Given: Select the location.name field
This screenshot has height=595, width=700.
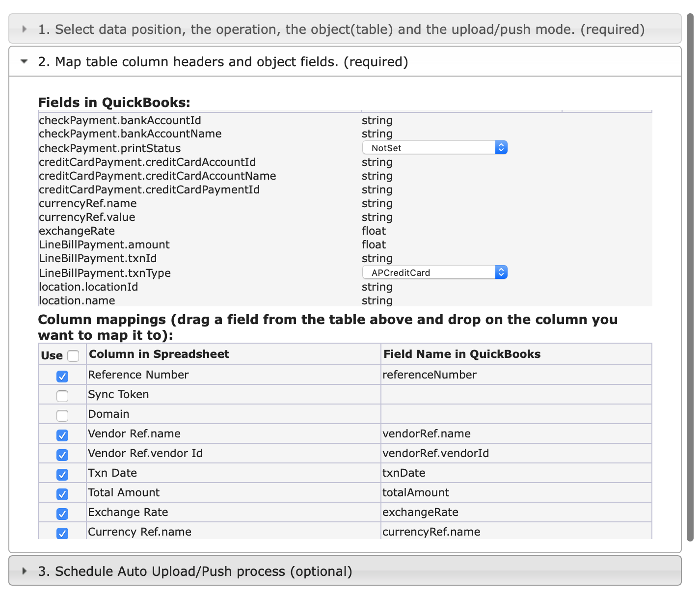Looking at the screenshot, I should (x=77, y=300).
